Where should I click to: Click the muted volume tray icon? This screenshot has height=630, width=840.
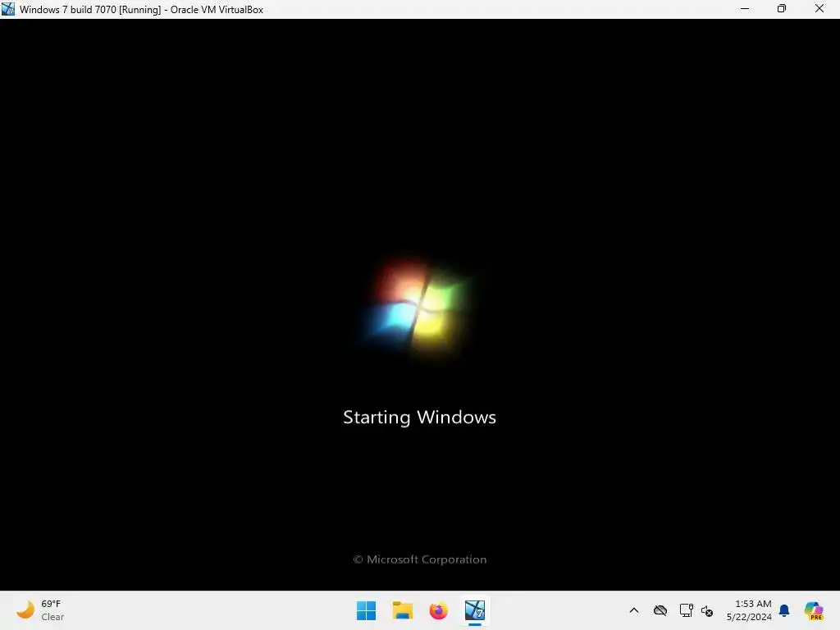tap(707, 610)
